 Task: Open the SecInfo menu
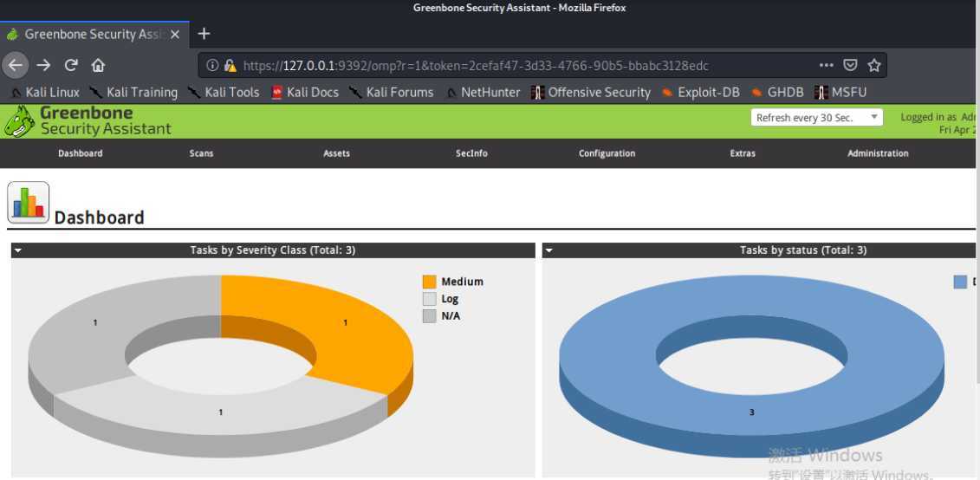(x=472, y=153)
